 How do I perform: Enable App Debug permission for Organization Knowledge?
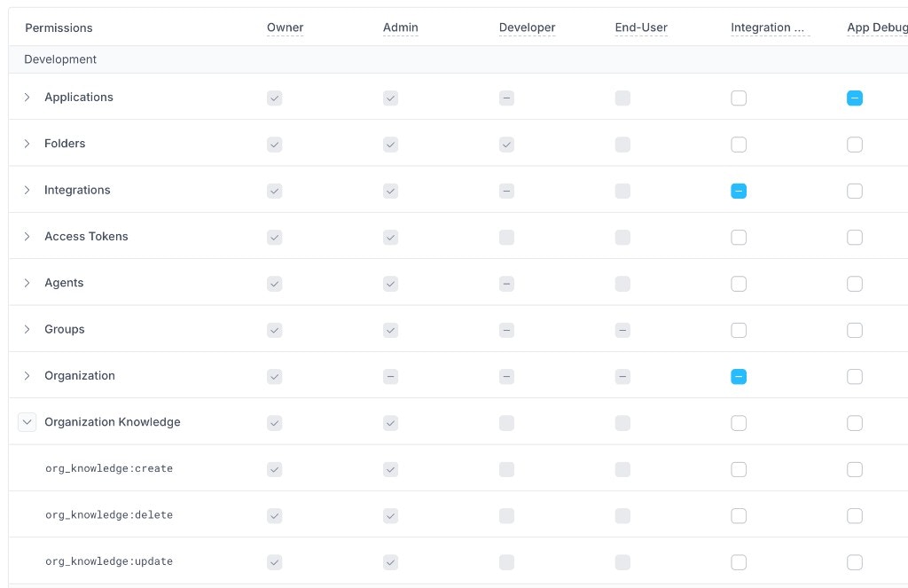point(855,423)
